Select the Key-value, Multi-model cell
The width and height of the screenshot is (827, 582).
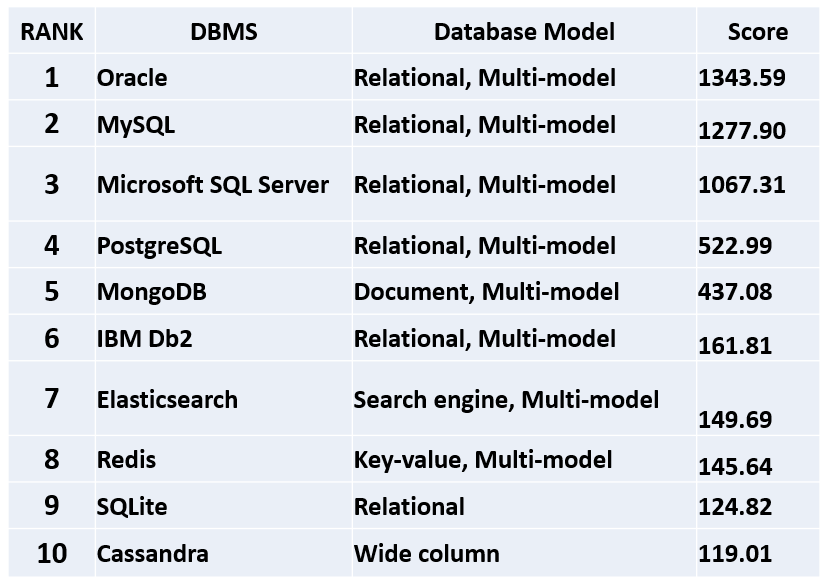pyautogui.click(x=483, y=460)
